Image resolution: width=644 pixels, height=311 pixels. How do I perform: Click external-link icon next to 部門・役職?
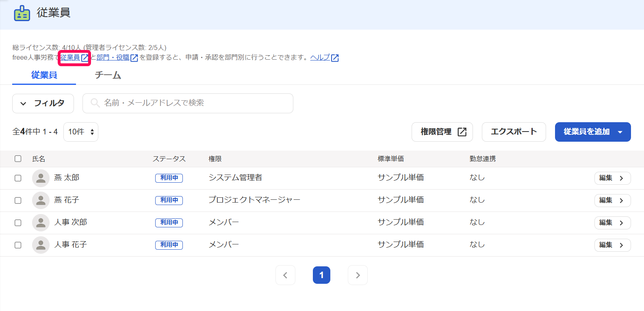point(134,58)
